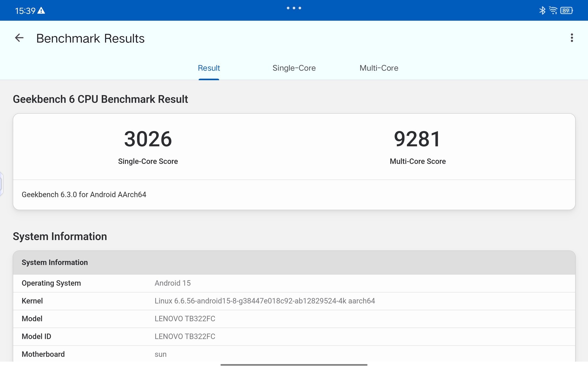The image size is (588, 368).
Task: Switch to the Single-Core tab
Action: point(294,68)
